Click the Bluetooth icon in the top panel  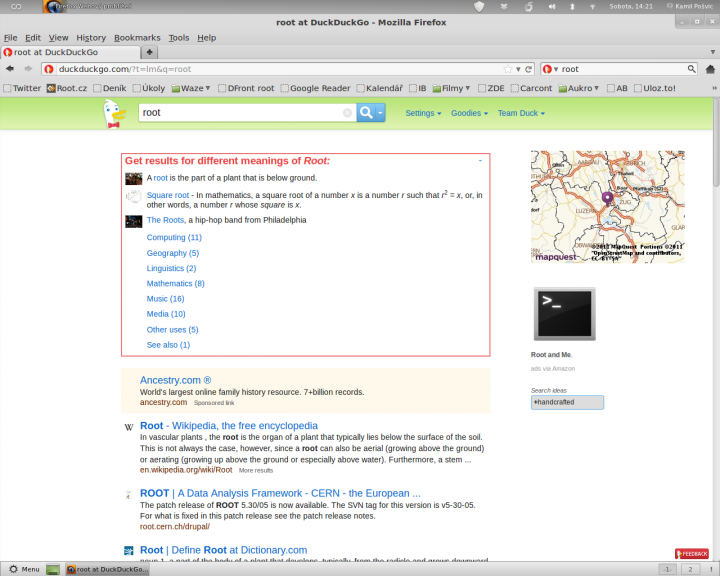click(x=572, y=6)
